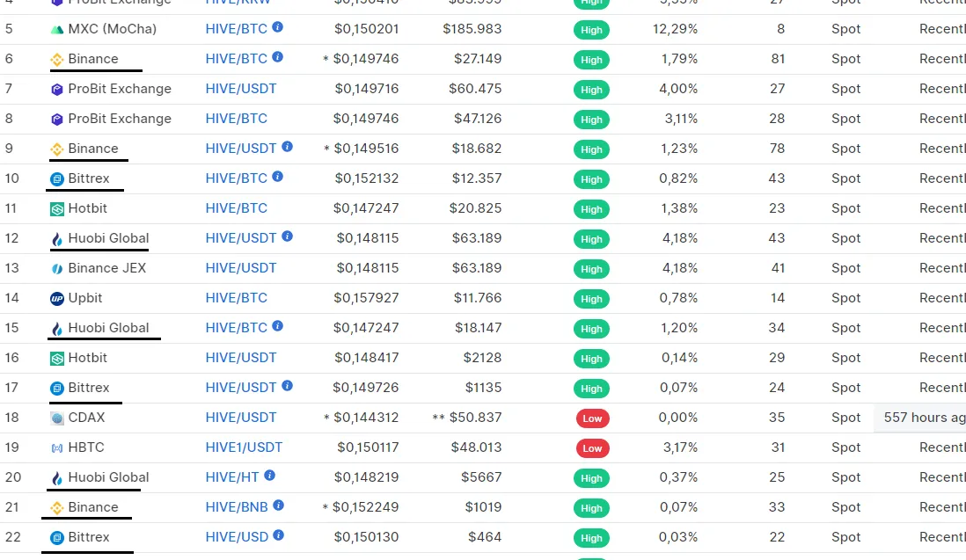Click the Low confidence badge in CDAX row

tap(592, 418)
